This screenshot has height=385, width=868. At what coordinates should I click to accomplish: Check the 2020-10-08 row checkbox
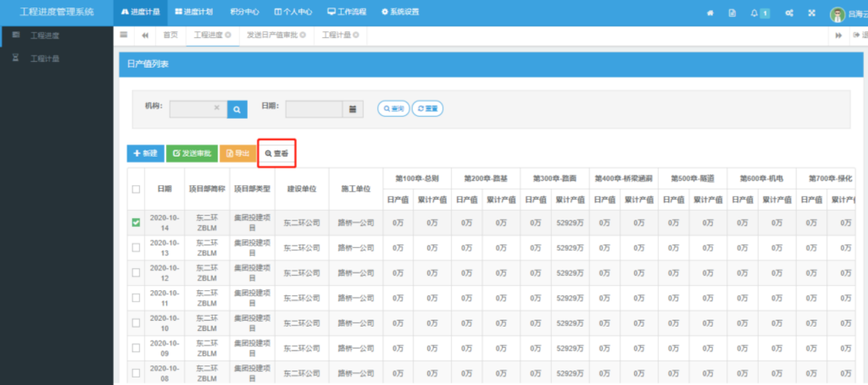point(136,373)
